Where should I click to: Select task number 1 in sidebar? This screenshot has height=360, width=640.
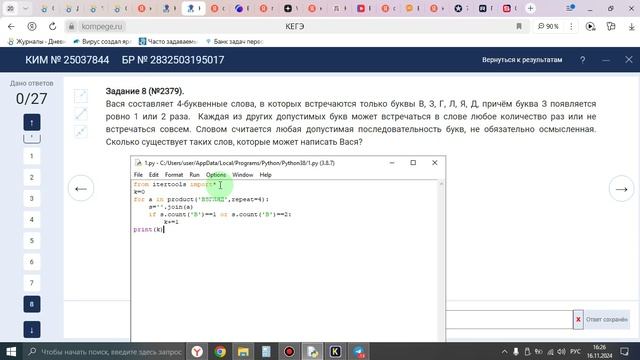pos(32,156)
